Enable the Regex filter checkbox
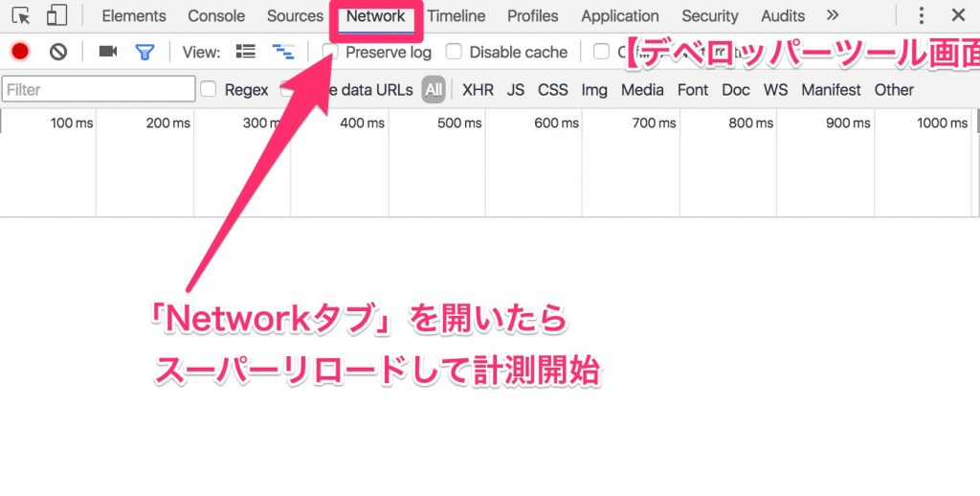980x496 pixels. click(209, 89)
